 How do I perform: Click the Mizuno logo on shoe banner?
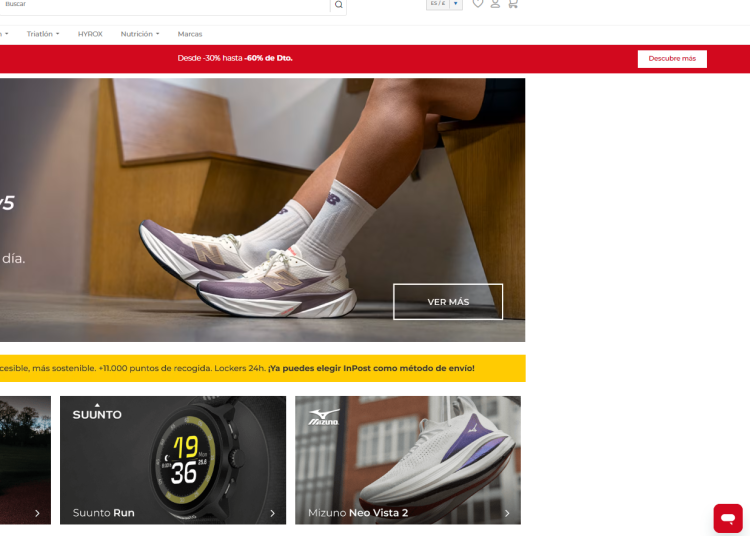[324, 417]
